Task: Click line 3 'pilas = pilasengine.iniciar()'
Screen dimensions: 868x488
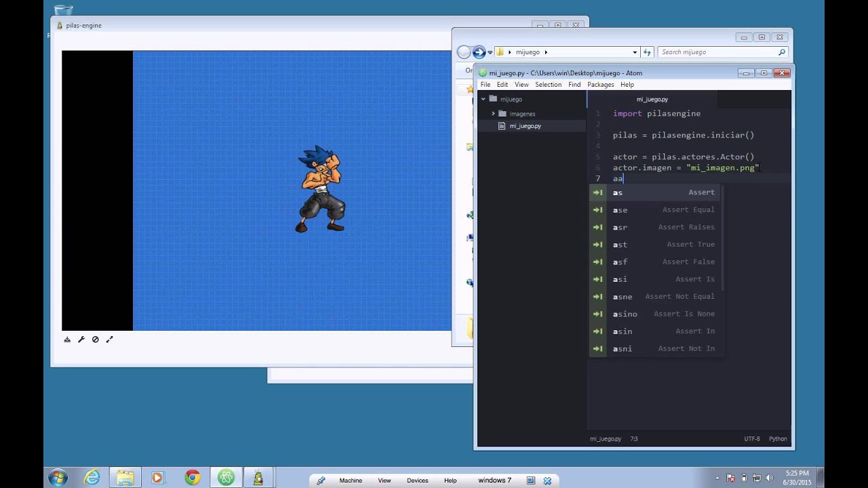Action: 684,135
